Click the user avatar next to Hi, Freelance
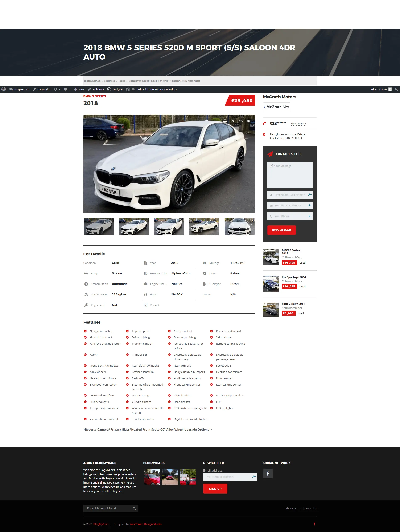400x532 pixels. tap(390, 89)
